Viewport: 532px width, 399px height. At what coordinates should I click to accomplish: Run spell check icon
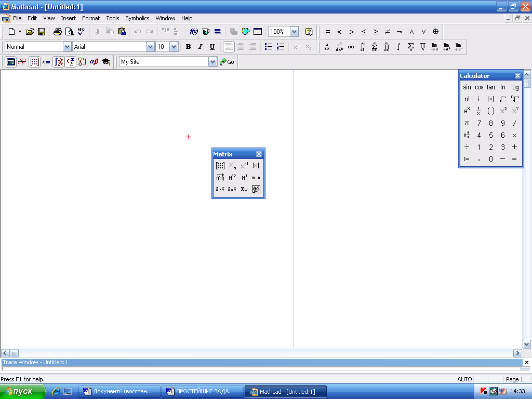[x=82, y=32]
